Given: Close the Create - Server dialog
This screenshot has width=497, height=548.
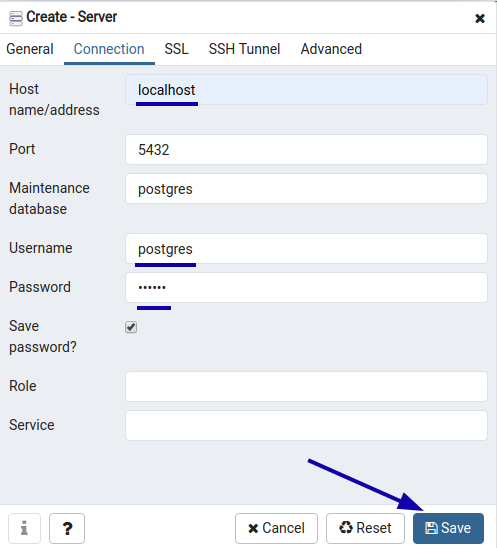Looking at the screenshot, I should tap(480, 18).
